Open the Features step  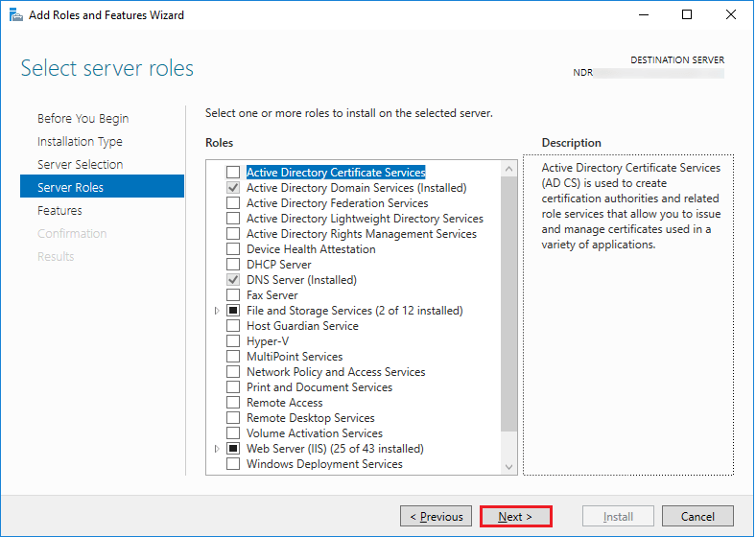click(59, 211)
